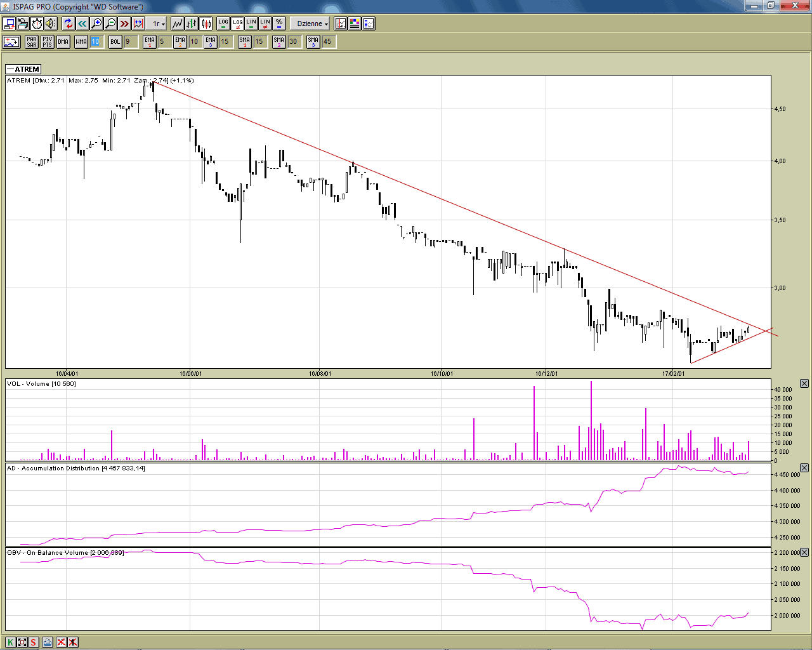812x650 pixels.
Task: Click the red S button
Action: [x=34, y=642]
